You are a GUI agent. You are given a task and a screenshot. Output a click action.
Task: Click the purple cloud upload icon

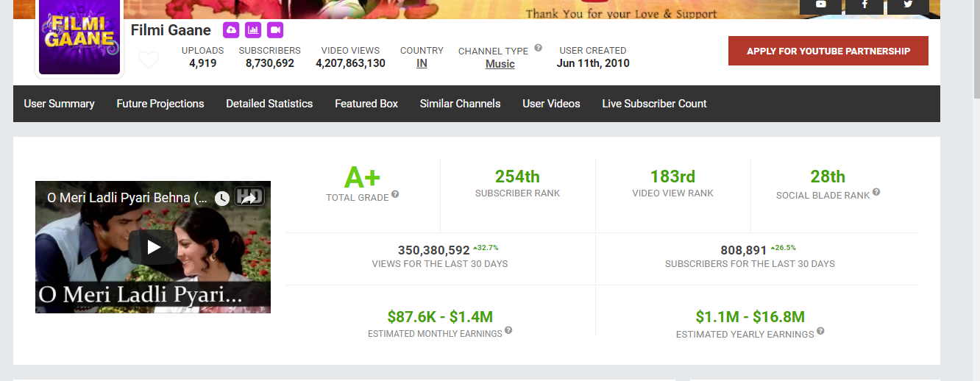click(x=231, y=30)
